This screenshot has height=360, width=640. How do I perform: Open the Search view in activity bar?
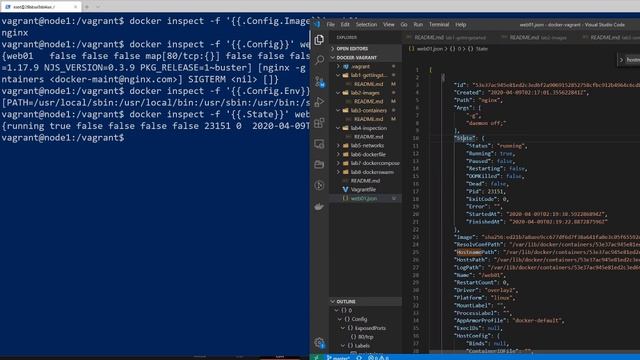point(319,60)
